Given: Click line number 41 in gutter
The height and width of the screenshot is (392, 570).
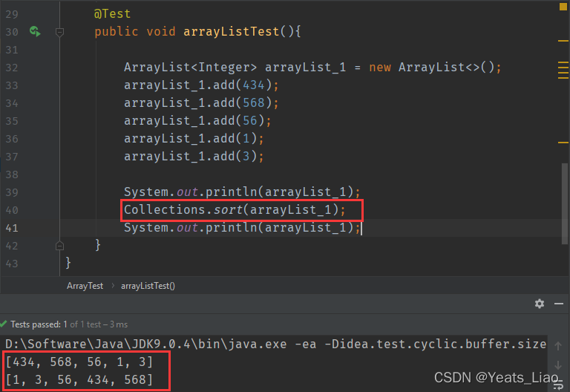Looking at the screenshot, I should point(12,228).
